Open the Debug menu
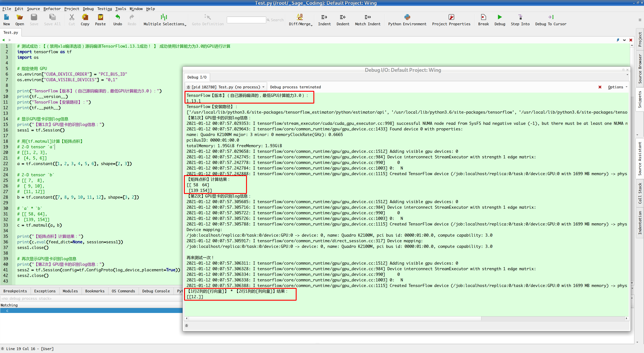 pyautogui.click(x=88, y=9)
